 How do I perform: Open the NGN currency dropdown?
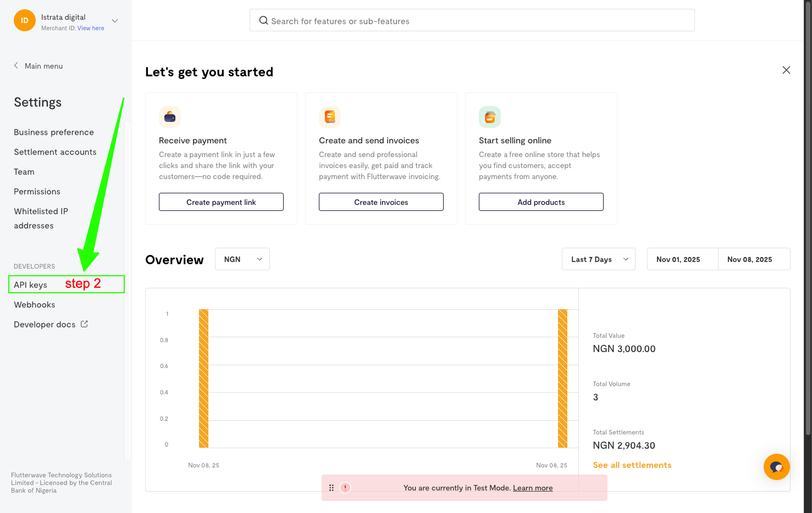point(242,259)
